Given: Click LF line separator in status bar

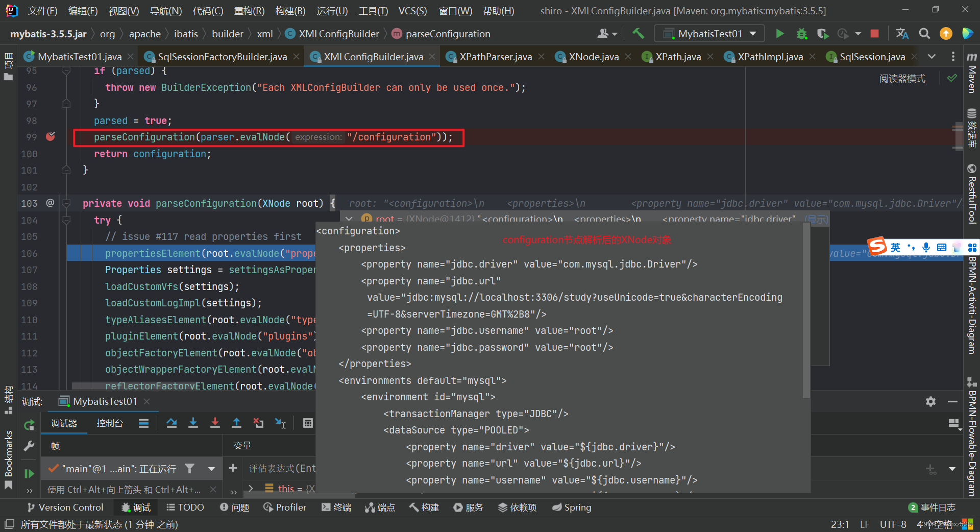Looking at the screenshot, I should coord(865,524).
